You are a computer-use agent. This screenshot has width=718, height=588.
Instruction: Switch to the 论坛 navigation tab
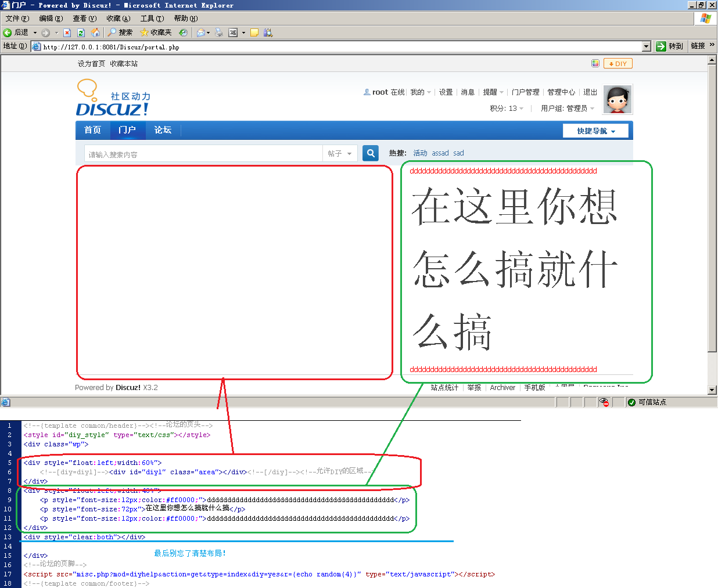click(x=163, y=130)
